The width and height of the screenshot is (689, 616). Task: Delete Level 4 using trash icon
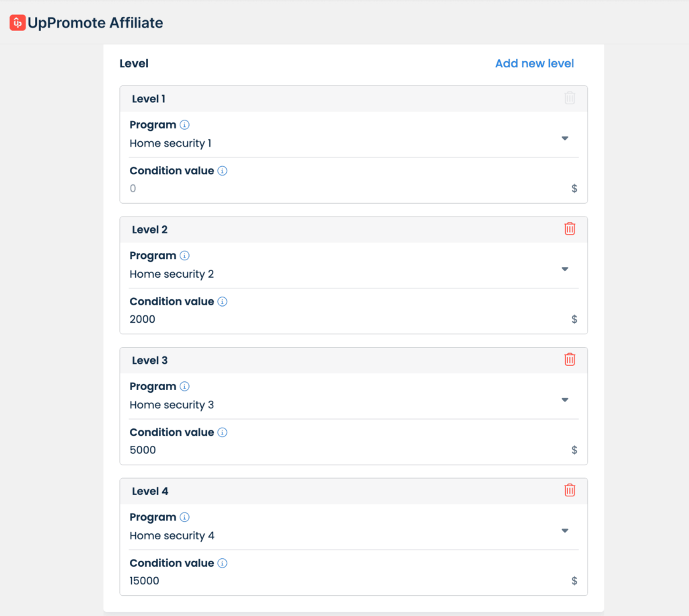pos(569,490)
